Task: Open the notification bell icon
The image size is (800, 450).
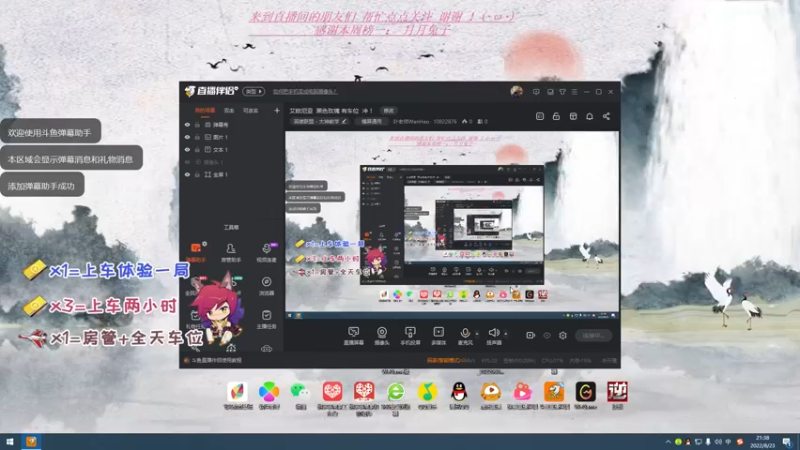Action: [x=589, y=116]
